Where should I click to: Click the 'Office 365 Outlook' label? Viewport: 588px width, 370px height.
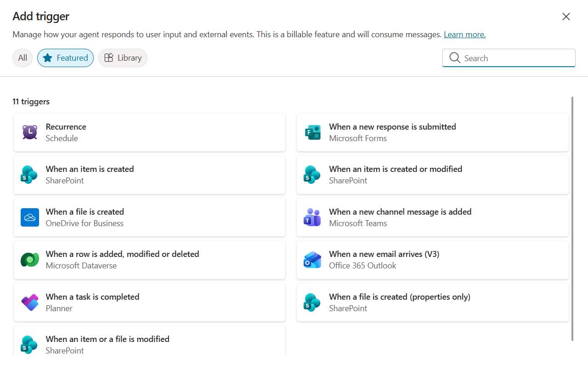(x=362, y=266)
